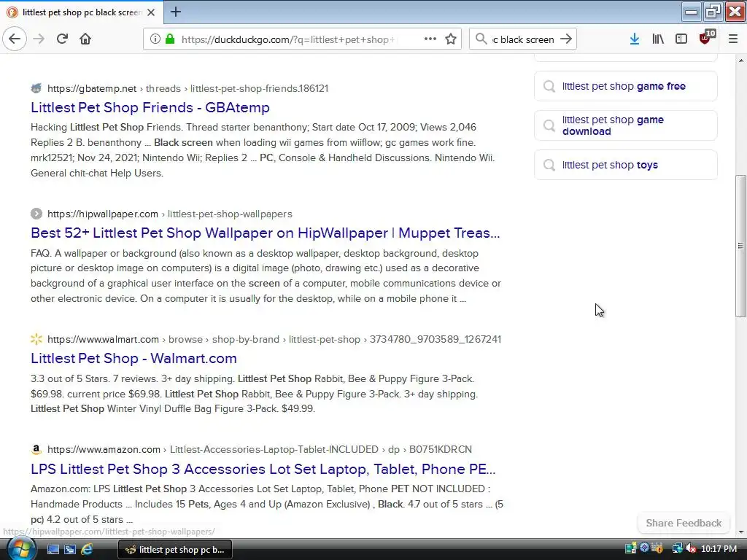Open the Firefox home page
Image resolution: width=747 pixels, height=560 pixels.
(85, 39)
